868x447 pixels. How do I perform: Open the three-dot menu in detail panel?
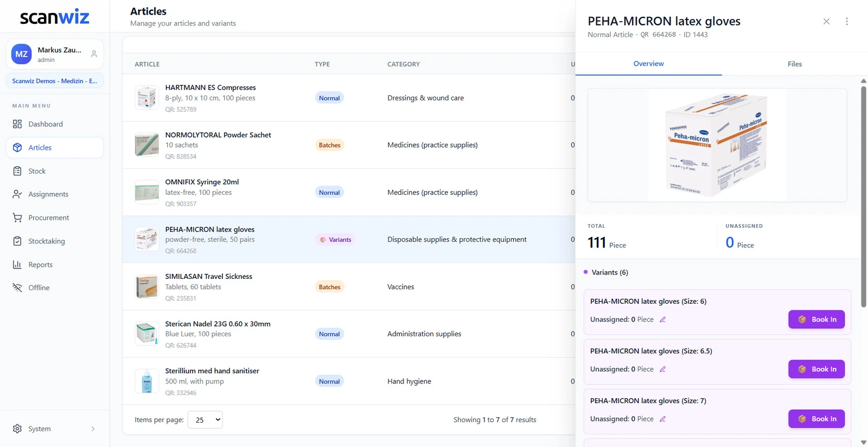(x=847, y=22)
